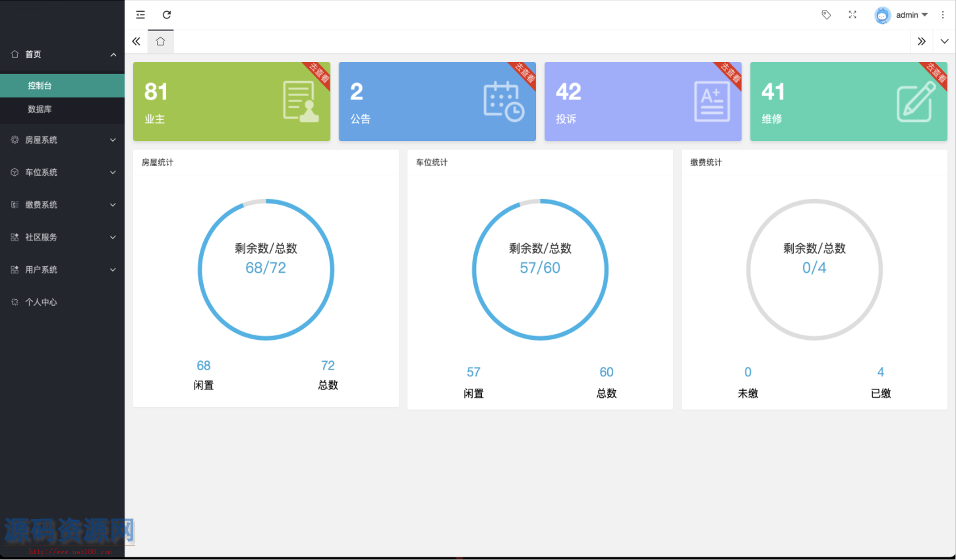Click the 68 闲置 value in 房屋统计
This screenshot has width=956, height=560.
[x=204, y=366]
